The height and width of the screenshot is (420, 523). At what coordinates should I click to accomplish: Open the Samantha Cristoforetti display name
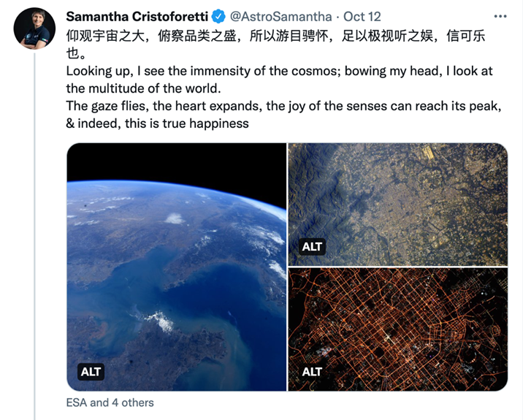tap(137, 17)
